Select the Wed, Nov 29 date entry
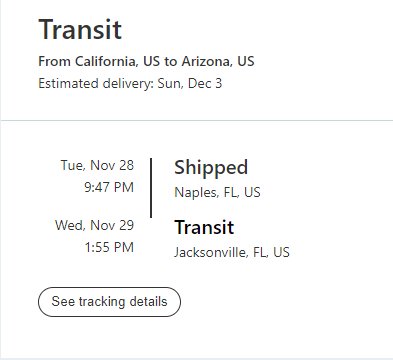The image size is (393, 360). [x=95, y=225]
